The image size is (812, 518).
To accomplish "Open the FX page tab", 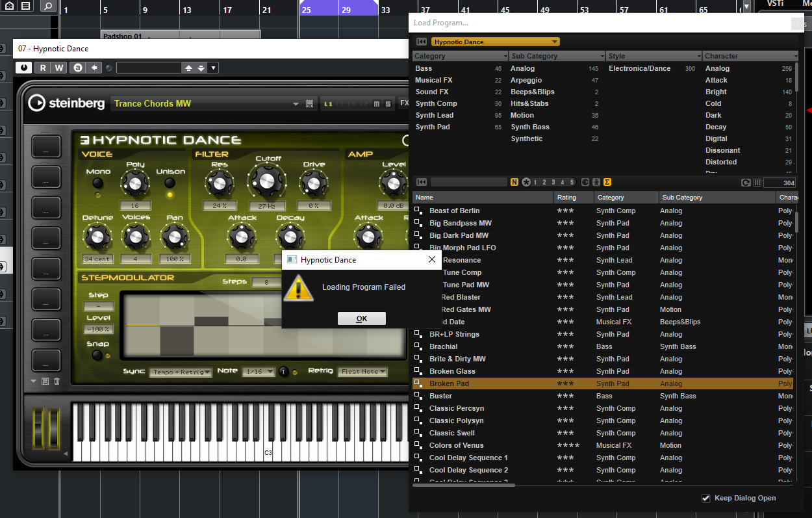I will 404,103.
